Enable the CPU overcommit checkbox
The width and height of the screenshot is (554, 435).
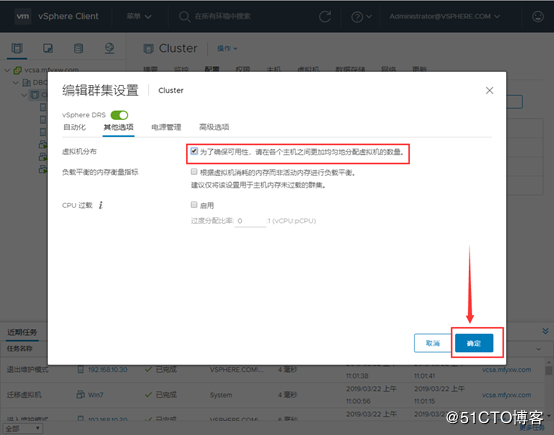pyautogui.click(x=194, y=205)
